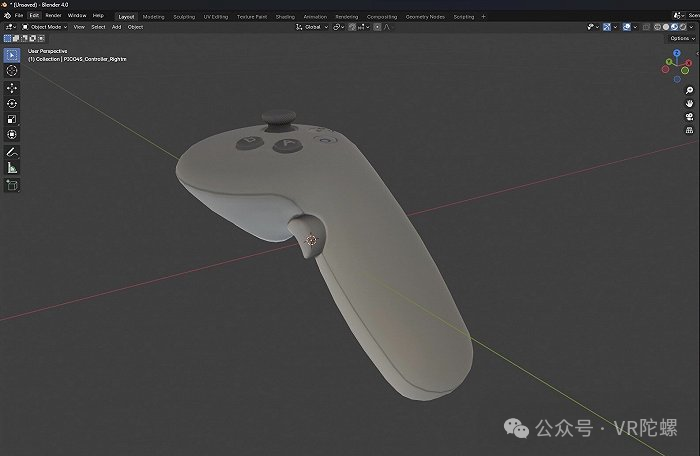The width and height of the screenshot is (700, 456).
Task: Open the pivot point dropdown
Action: (x=338, y=27)
